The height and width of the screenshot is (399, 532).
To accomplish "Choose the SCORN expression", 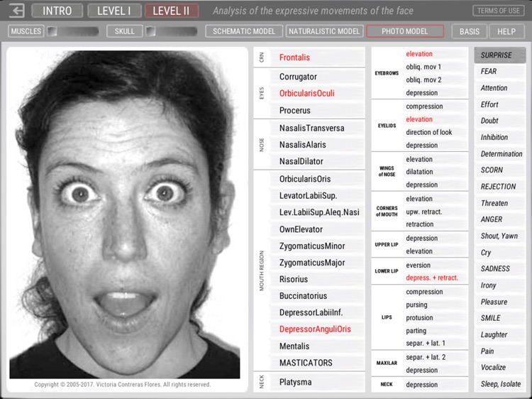I will (500, 170).
